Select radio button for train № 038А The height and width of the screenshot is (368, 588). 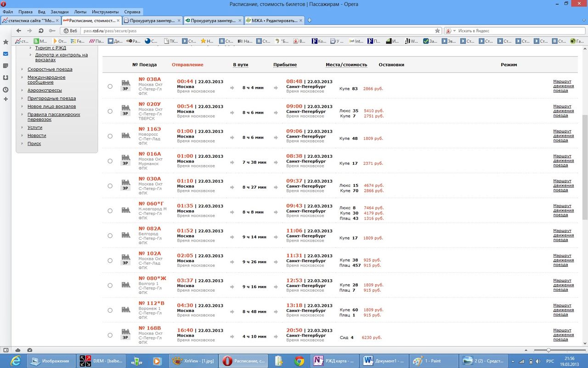[110, 86]
